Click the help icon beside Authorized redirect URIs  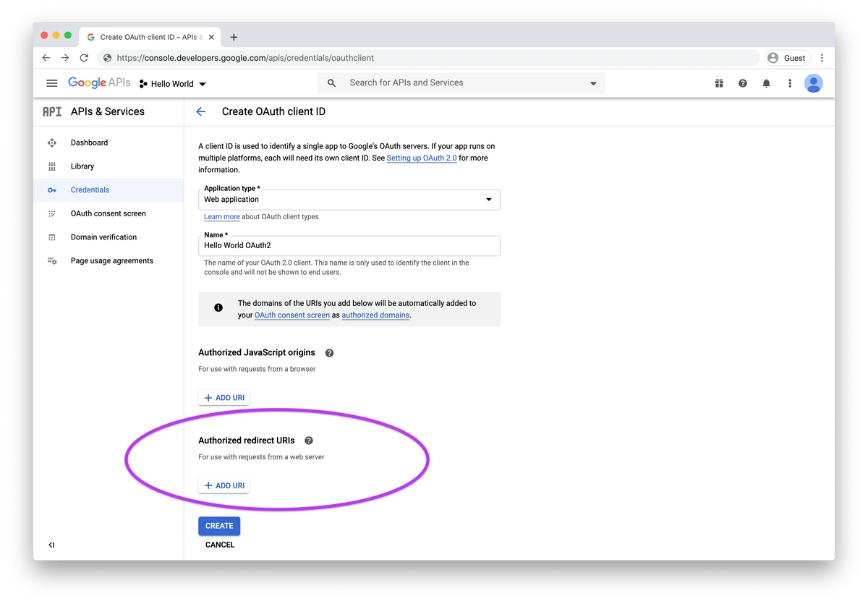(x=308, y=440)
